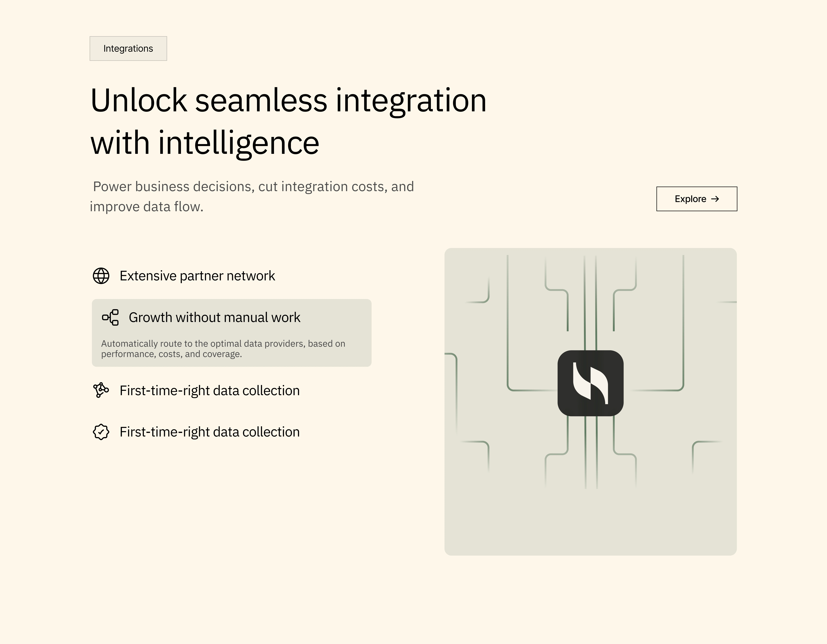
Task: Click the dark logo tile in the illustration
Action: [x=590, y=383]
